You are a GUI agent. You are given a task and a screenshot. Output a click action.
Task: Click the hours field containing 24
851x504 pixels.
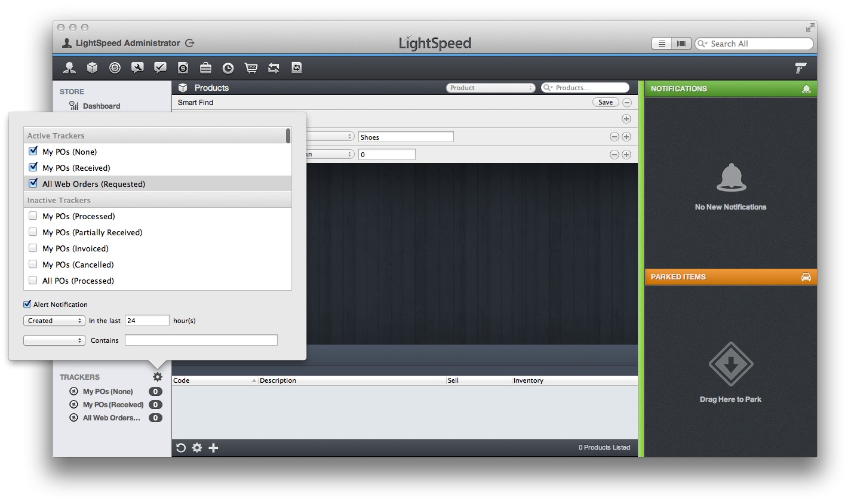pos(147,321)
